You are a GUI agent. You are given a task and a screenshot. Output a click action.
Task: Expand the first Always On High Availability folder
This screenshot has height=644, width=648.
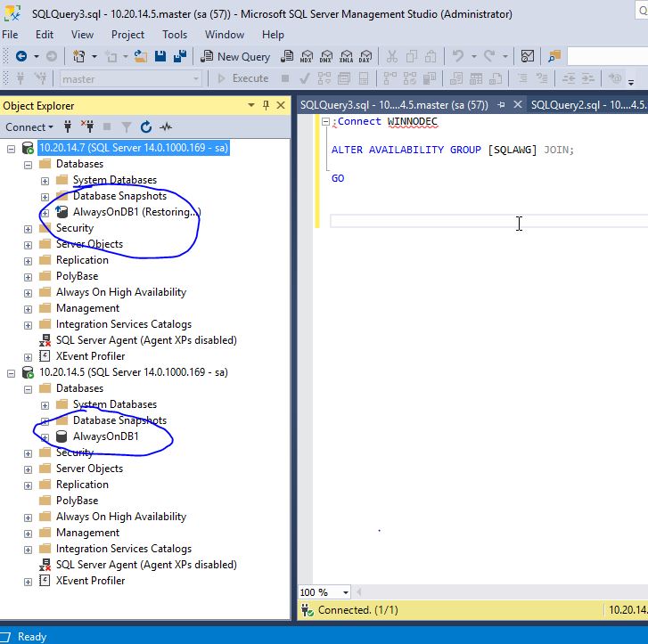click(29, 293)
